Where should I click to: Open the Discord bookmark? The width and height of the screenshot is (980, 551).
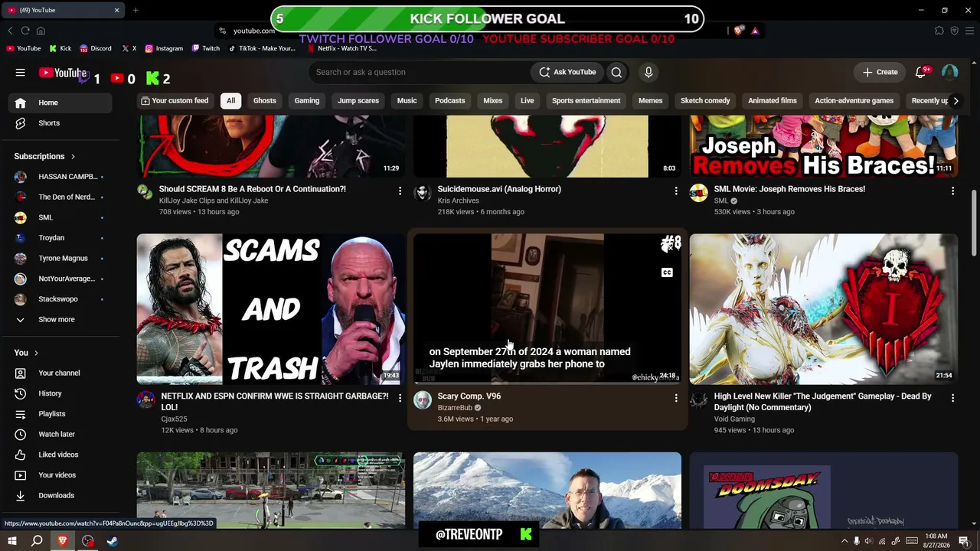[96, 48]
